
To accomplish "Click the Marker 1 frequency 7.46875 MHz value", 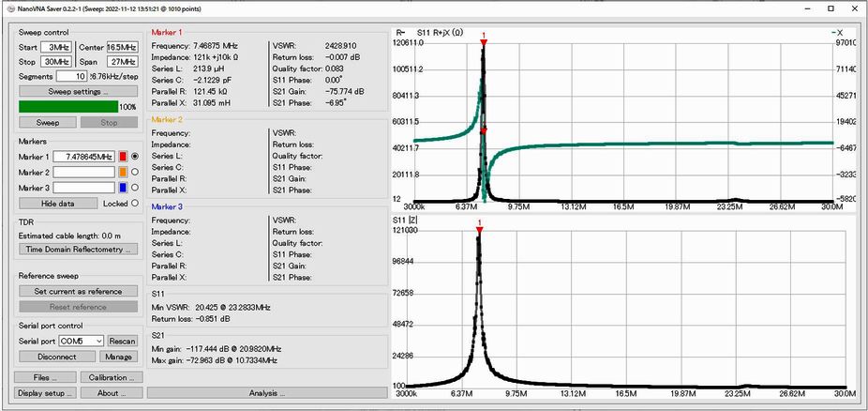I will click(216, 45).
